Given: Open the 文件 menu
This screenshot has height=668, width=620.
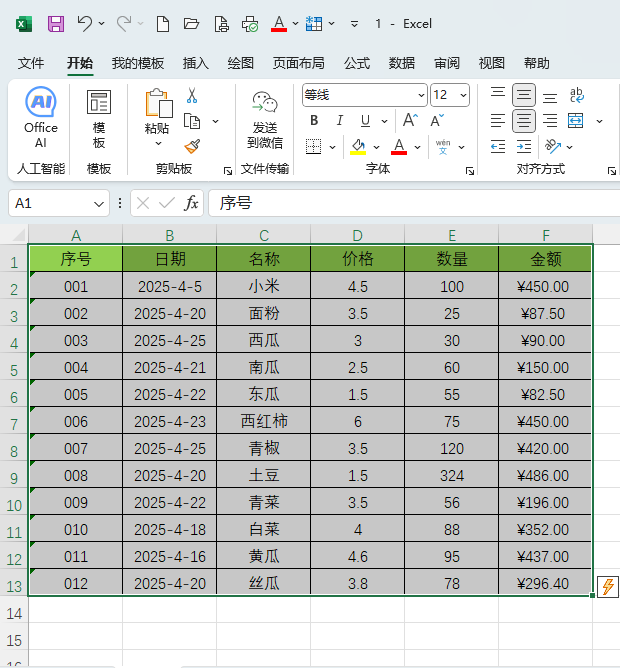Looking at the screenshot, I should click(x=31, y=63).
